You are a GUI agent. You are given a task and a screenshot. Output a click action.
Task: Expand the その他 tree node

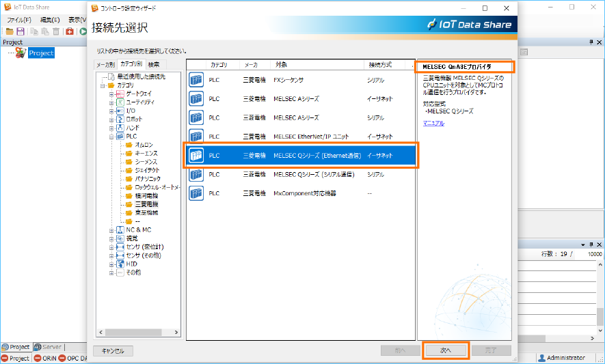click(111, 272)
